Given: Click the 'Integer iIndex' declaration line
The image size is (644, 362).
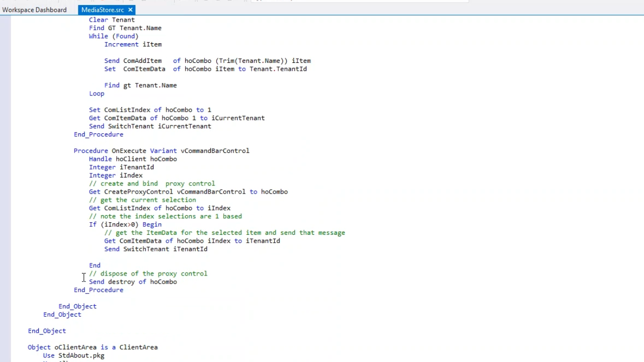Looking at the screenshot, I should click(116, 175).
